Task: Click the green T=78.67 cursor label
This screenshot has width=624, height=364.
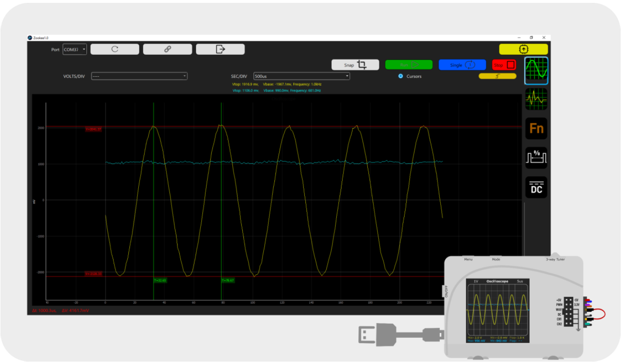Action: point(228,281)
